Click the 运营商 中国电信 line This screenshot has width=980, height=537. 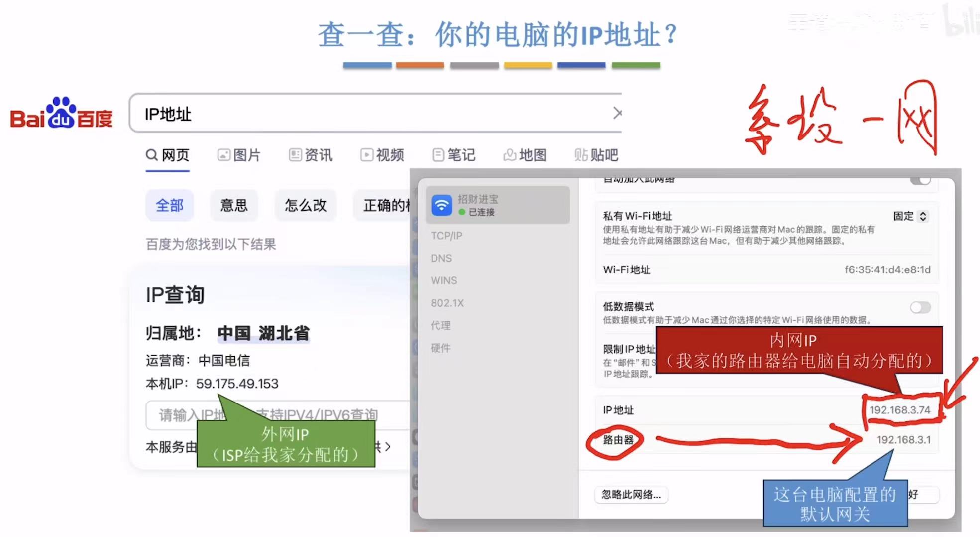tap(198, 360)
